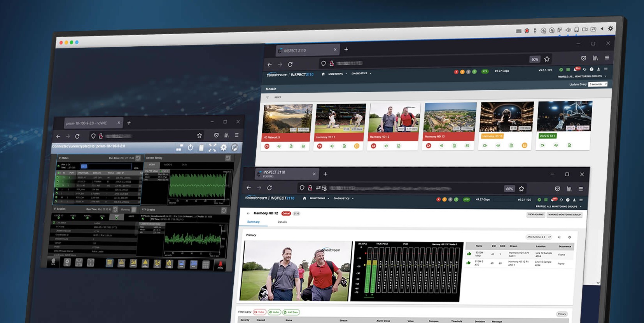
Task: Click the settings gear in the Primary panel
Action: [569, 237]
